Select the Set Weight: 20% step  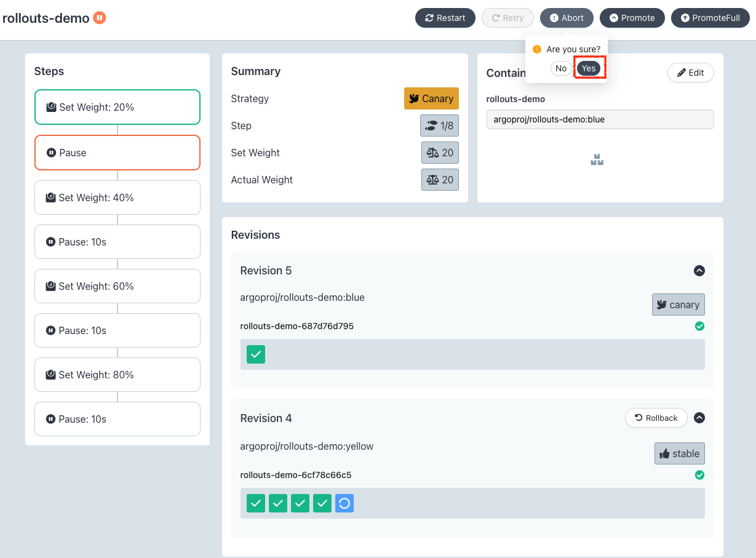pyautogui.click(x=117, y=107)
